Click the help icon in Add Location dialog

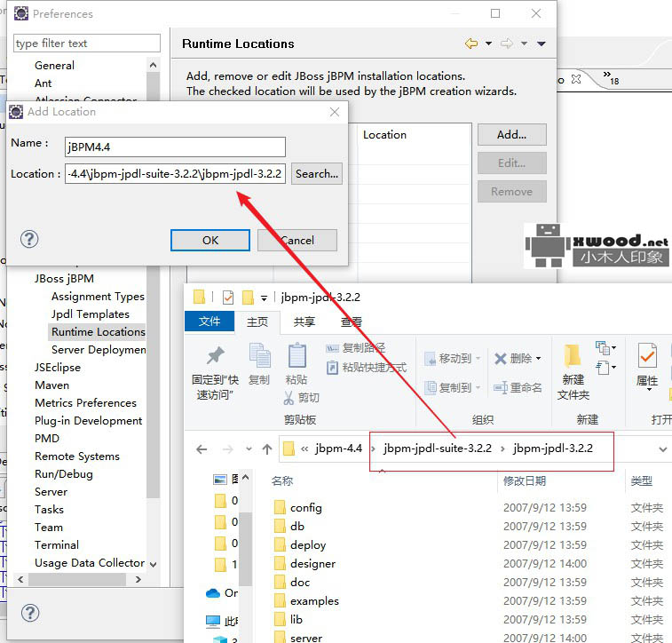[29, 239]
